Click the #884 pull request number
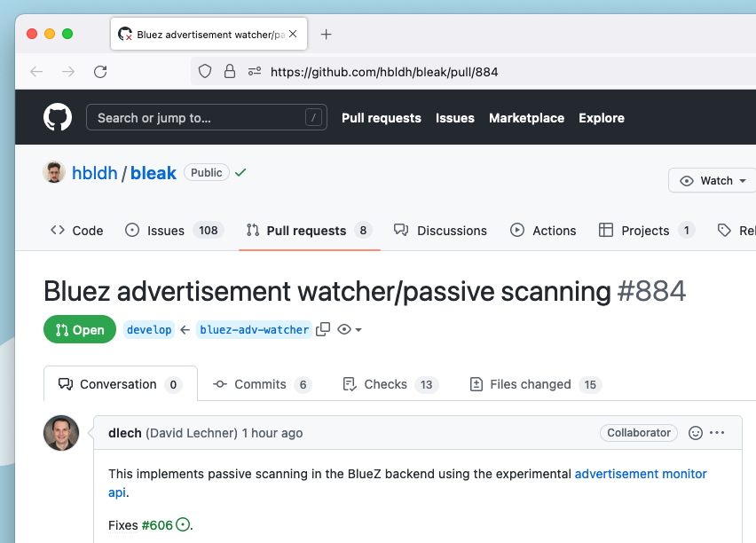This screenshot has width=756, height=543. (x=651, y=291)
